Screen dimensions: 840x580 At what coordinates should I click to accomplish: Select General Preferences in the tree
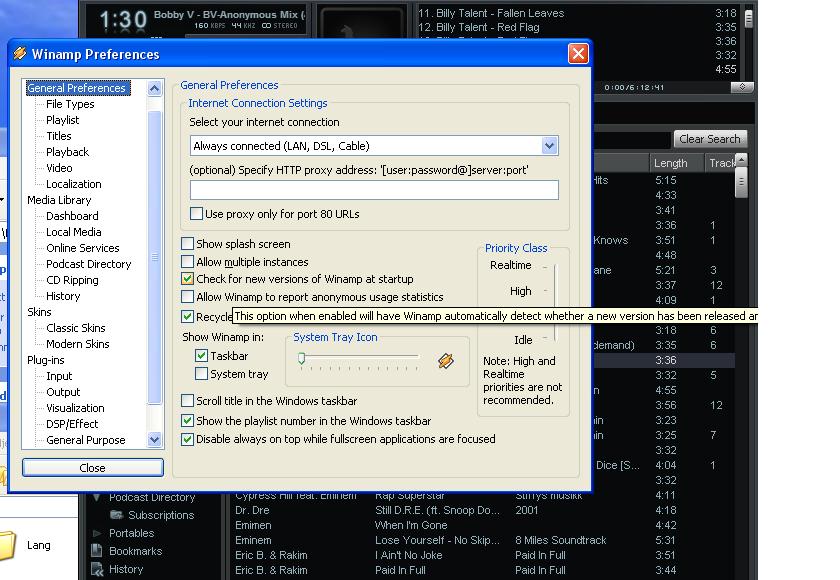coord(78,88)
